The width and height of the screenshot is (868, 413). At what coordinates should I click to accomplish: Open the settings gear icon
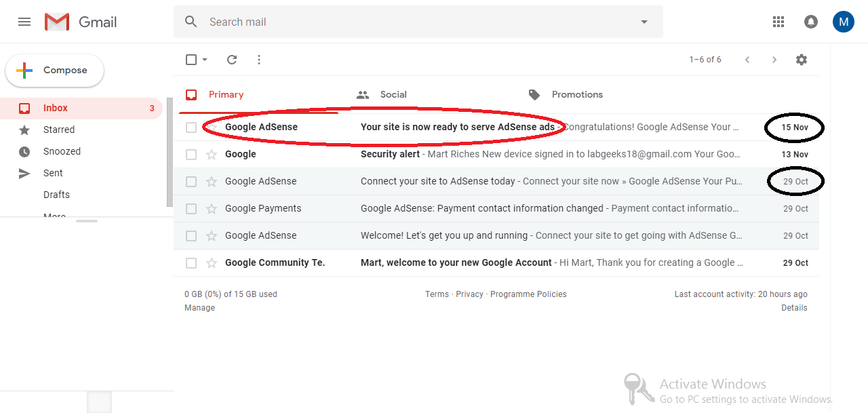coord(802,60)
